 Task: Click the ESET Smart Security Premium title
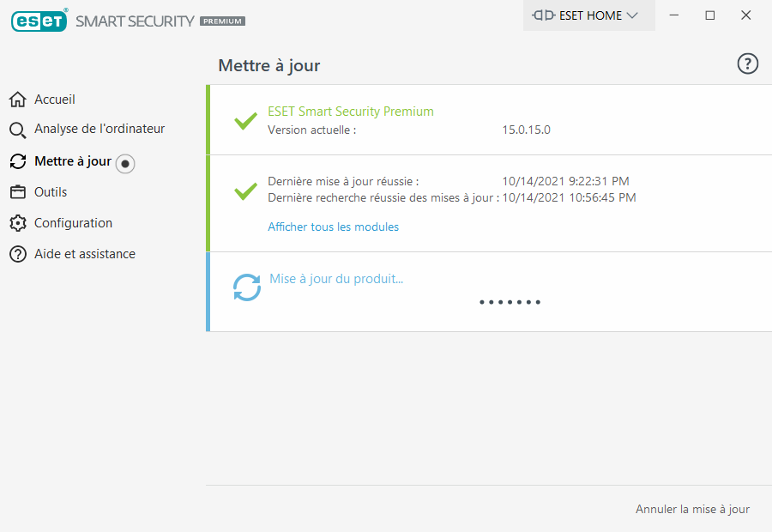tap(351, 112)
